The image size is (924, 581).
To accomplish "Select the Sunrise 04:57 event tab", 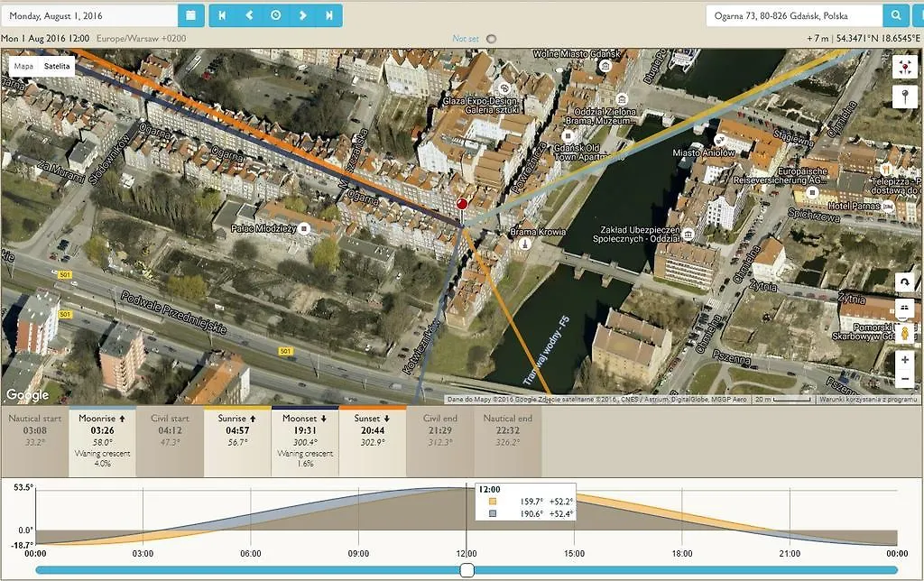I will point(237,441).
